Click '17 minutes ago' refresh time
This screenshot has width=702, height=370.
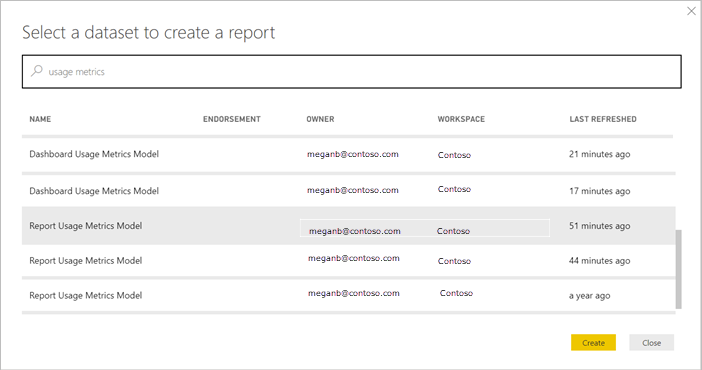point(599,191)
